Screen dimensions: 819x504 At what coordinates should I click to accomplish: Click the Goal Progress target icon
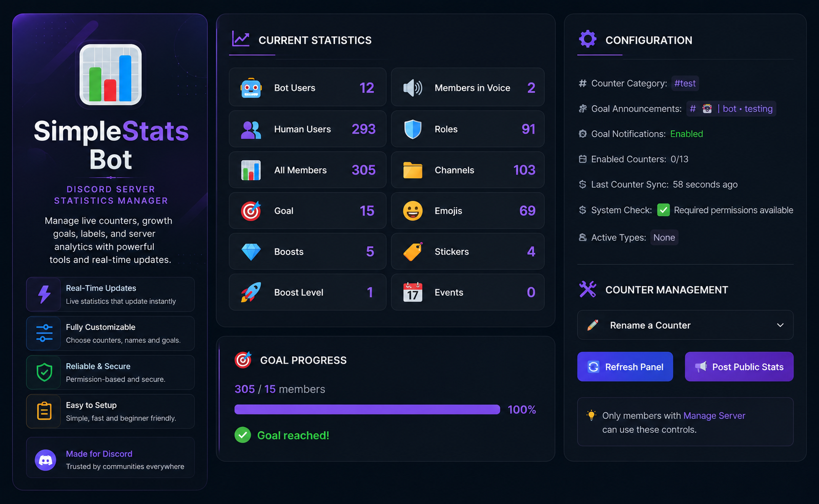(243, 360)
